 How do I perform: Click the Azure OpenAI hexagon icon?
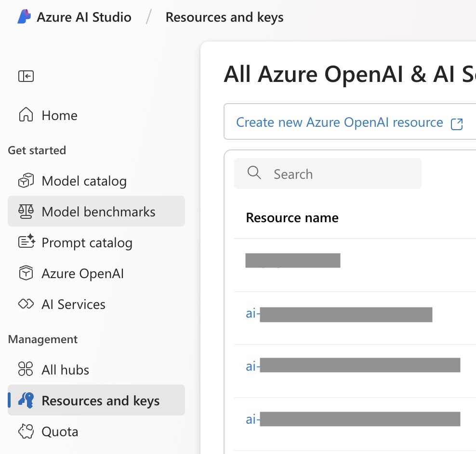tap(26, 273)
